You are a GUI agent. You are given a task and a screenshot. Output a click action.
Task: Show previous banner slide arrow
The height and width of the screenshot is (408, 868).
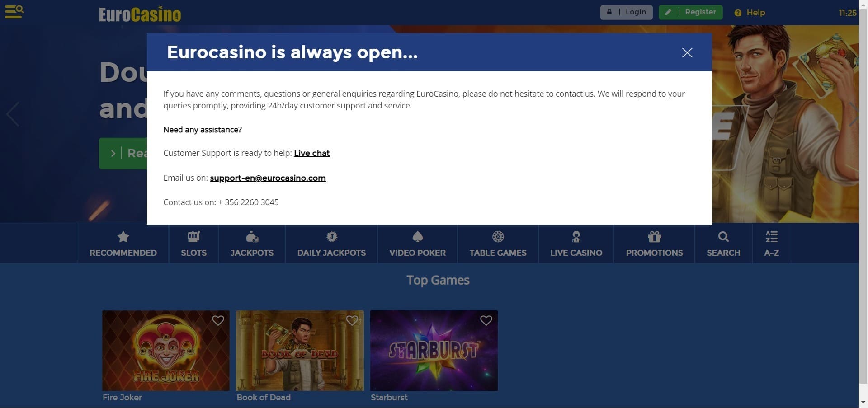[13, 114]
